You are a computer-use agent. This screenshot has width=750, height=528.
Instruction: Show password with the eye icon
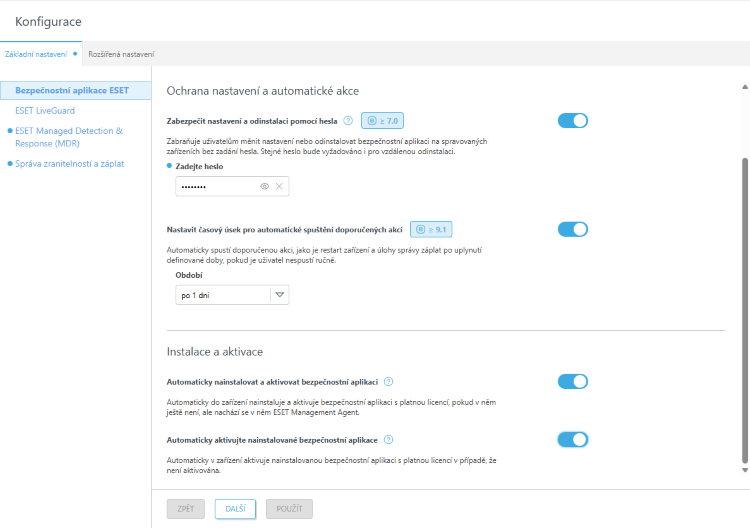click(265, 186)
